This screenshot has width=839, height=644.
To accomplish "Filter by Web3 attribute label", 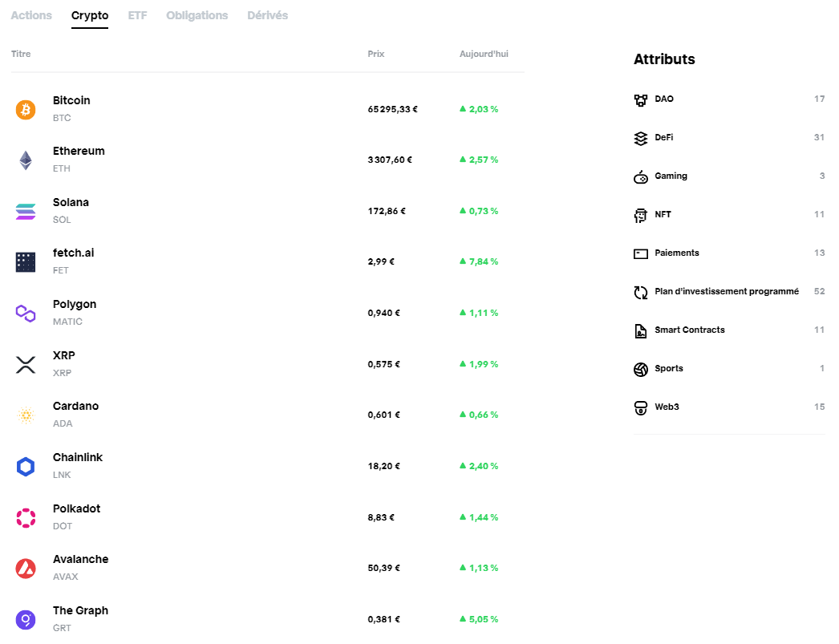I will pyautogui.click(x=667, y=407).
